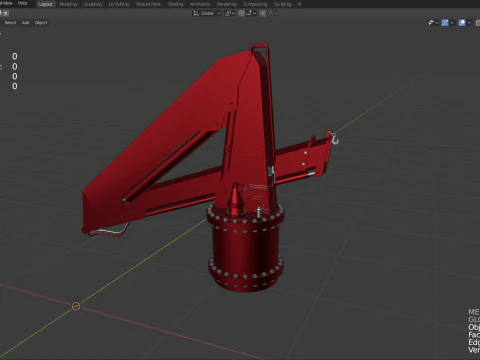Toggle proportional editing icon
Viewport: 480px width, 360px height.
(263, 13)
